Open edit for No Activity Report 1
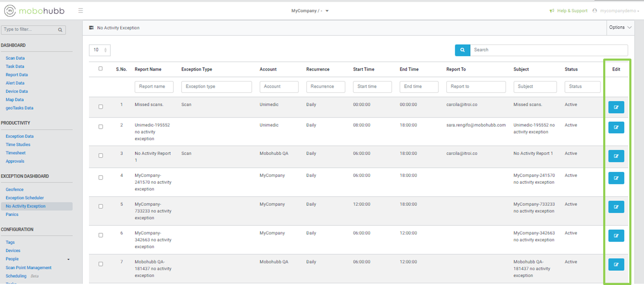Screen dimensions: 644x285 coord(616,156)
